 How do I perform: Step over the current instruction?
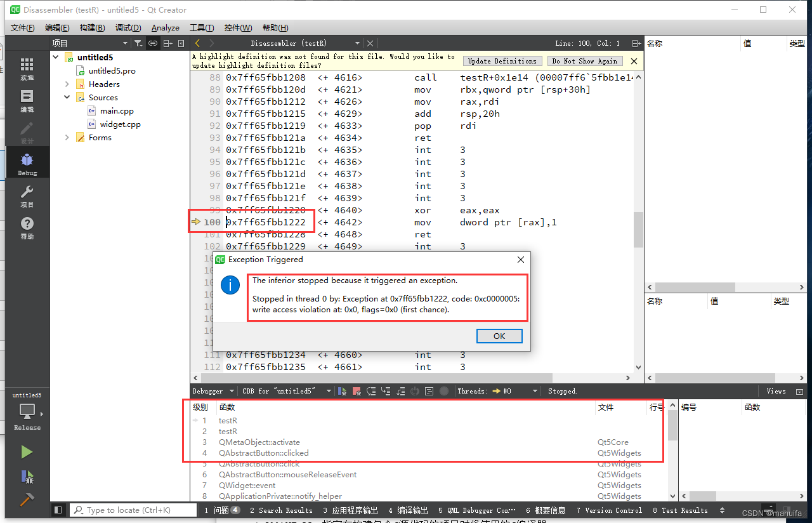point(371,391)
